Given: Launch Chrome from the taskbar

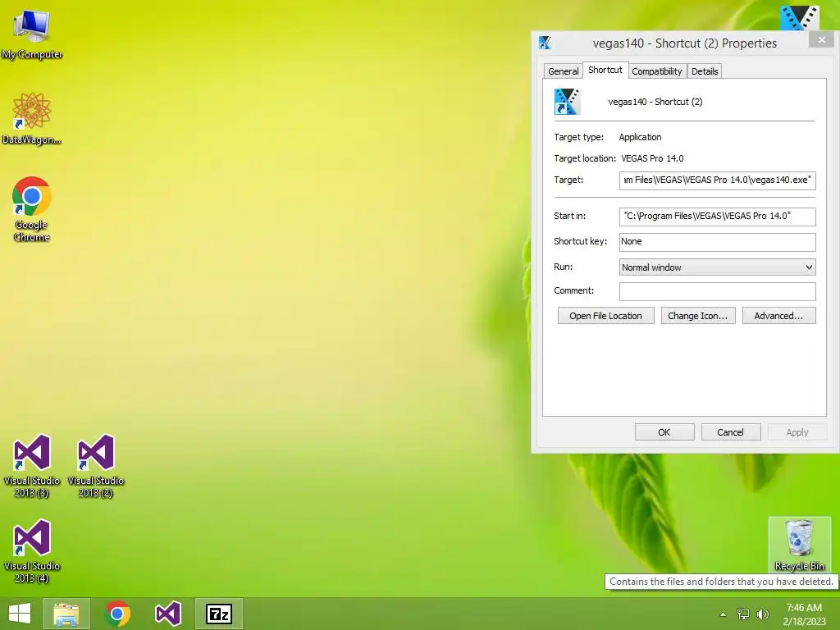Looking at the screenshot, I should [117, 614].
